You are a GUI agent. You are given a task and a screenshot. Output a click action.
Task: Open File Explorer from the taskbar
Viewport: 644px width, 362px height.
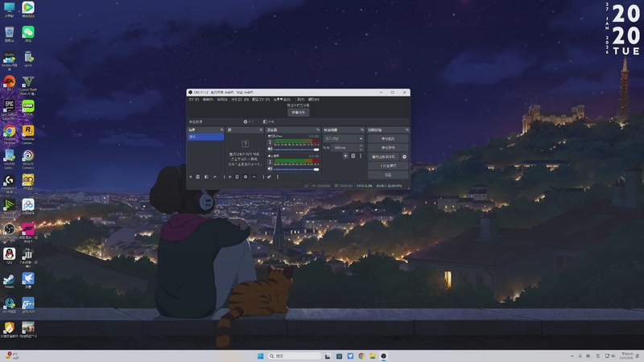tap(373, 356)
